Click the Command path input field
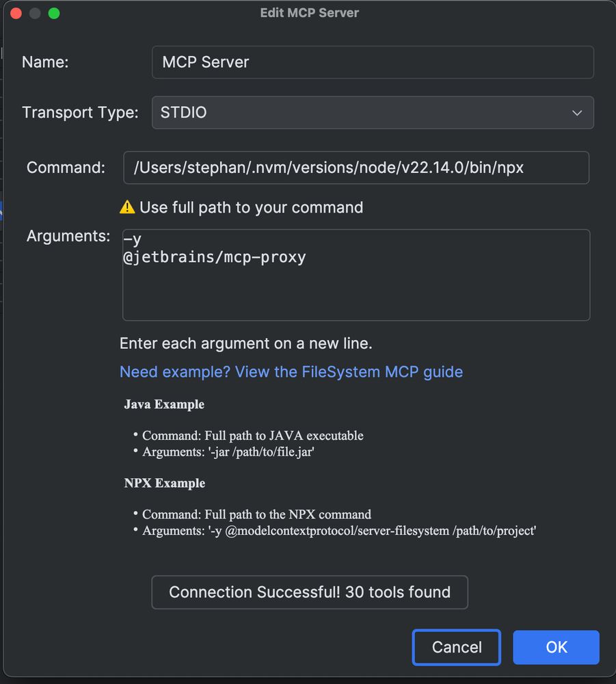This screenshot has width=616, height=684. pos(356,168)
